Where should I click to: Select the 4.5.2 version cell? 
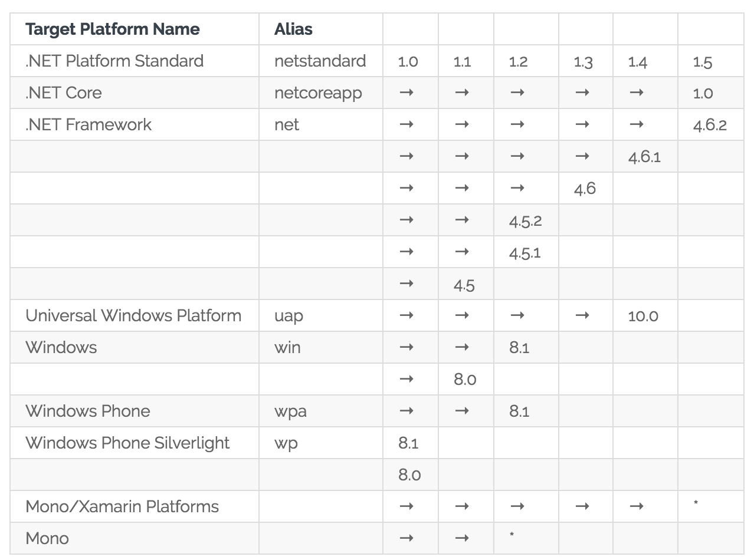click(x=525, y=220)
